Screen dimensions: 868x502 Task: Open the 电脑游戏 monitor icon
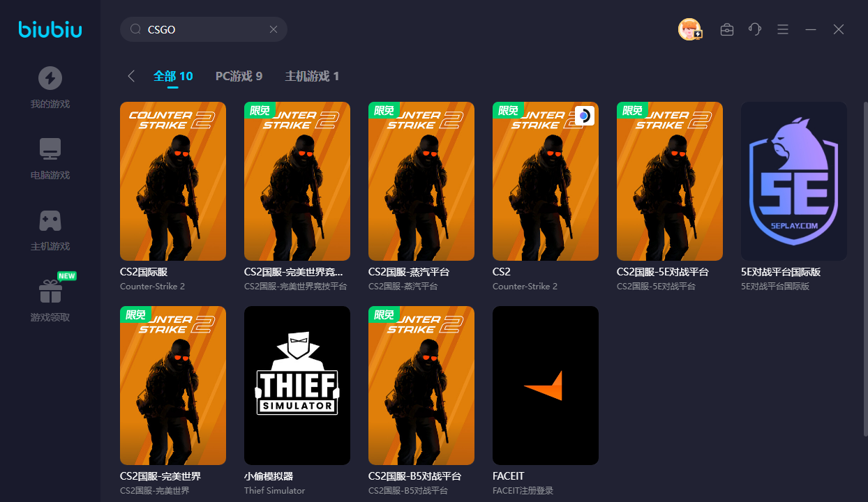point(50,149)
